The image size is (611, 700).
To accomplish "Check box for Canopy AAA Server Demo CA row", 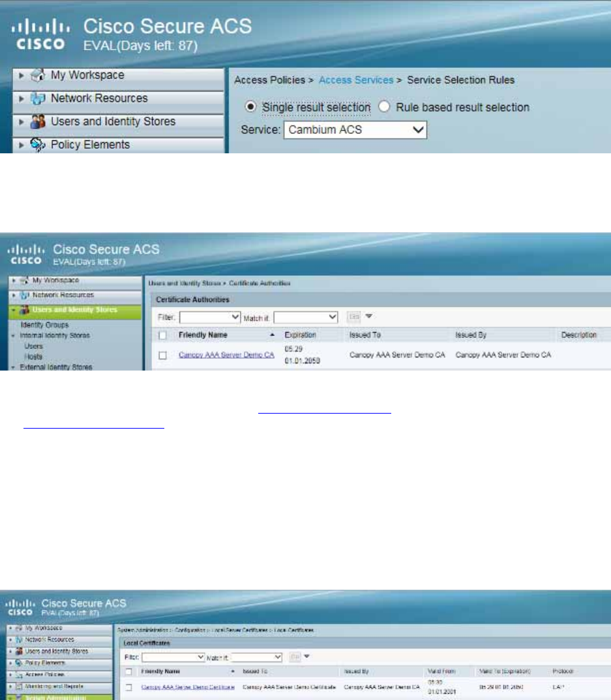I will click(x=162, y=356).
